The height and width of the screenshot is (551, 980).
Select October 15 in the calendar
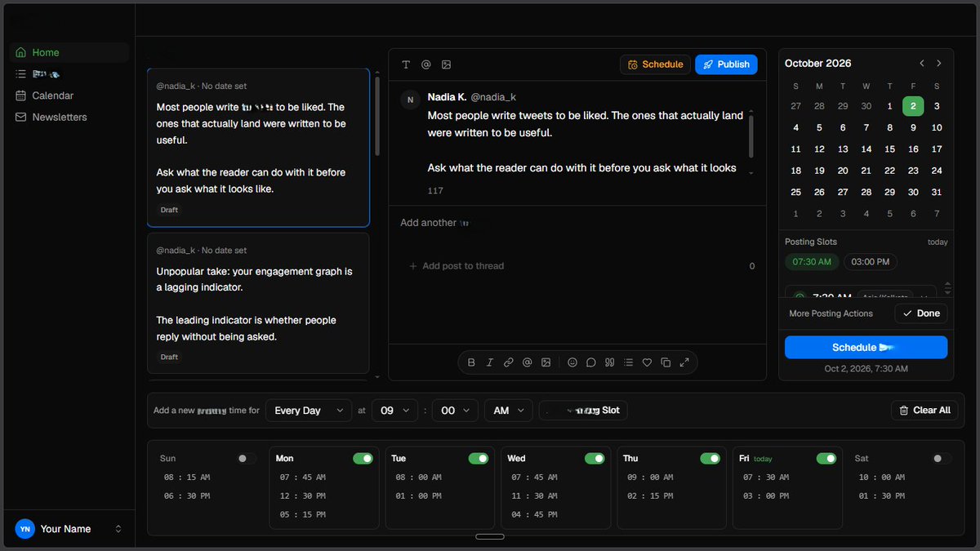point(890,149)
